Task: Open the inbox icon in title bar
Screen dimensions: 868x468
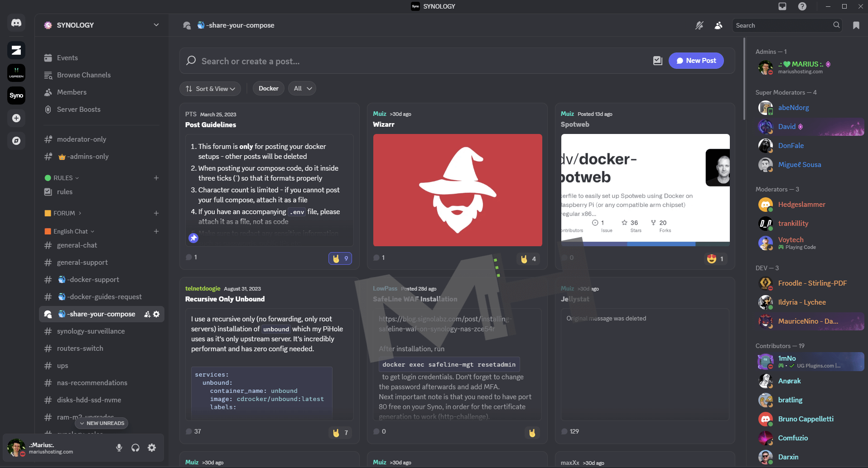Action: [x=782, y=6]
